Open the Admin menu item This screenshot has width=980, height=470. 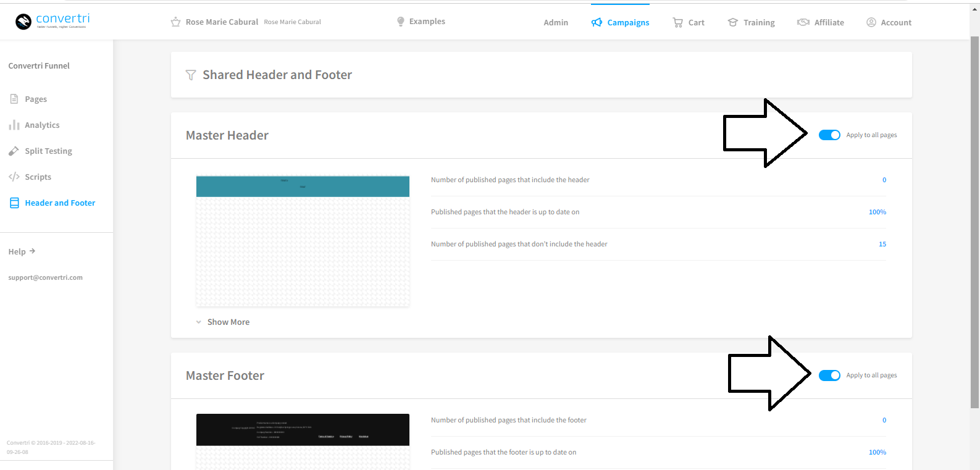tap(555, 22)
